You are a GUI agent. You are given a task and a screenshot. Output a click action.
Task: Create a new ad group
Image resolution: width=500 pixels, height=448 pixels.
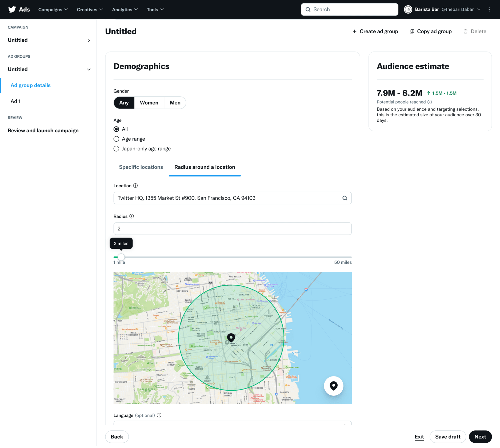tap(375, 31)
